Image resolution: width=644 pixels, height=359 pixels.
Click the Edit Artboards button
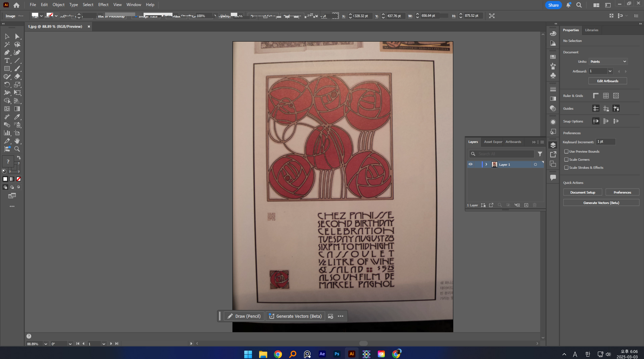[x=607, y=81]
